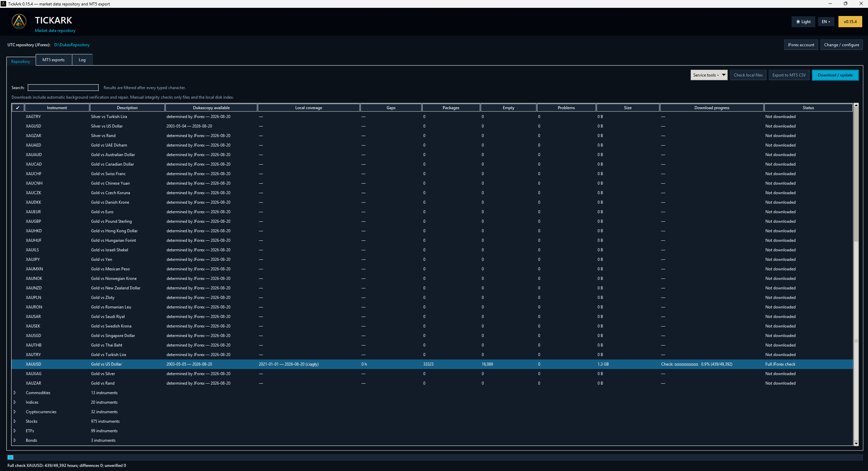Screen dimensions: 868x471
Task: Click the table scrollbar down arrow
Action: pos(856,443)
